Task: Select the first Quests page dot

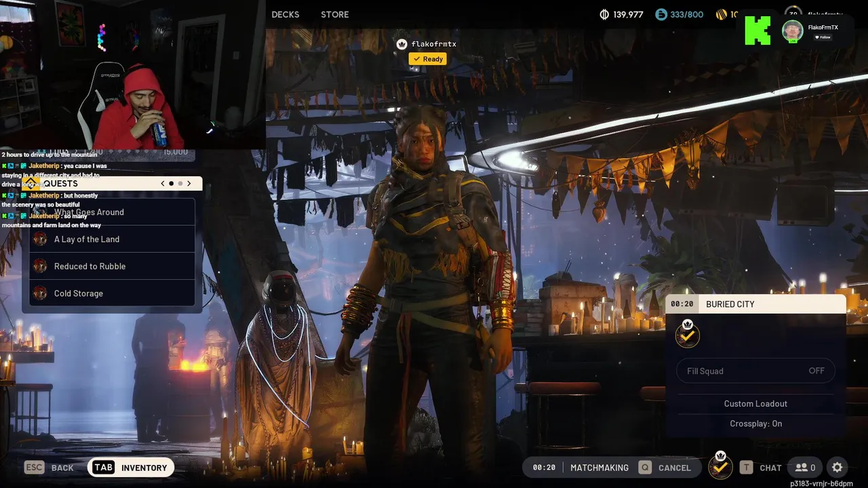Action: 171,184
